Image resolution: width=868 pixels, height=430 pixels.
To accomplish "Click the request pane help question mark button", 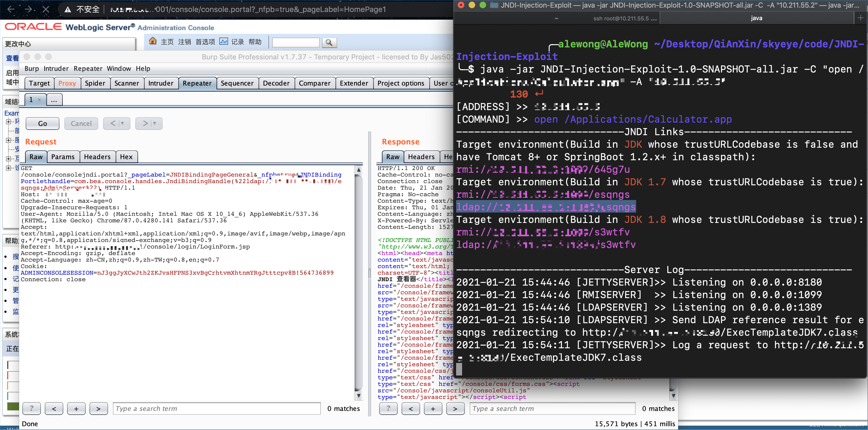I will (x=31, y=408).
